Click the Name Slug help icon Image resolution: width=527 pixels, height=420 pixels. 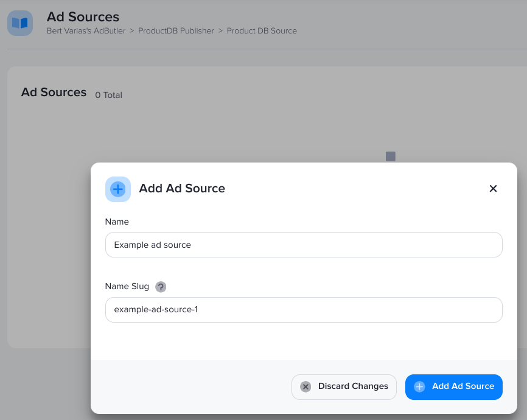coord(161,287)
